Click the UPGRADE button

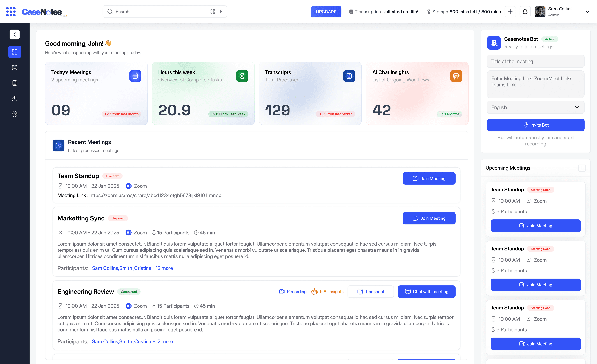coord(326,12)
